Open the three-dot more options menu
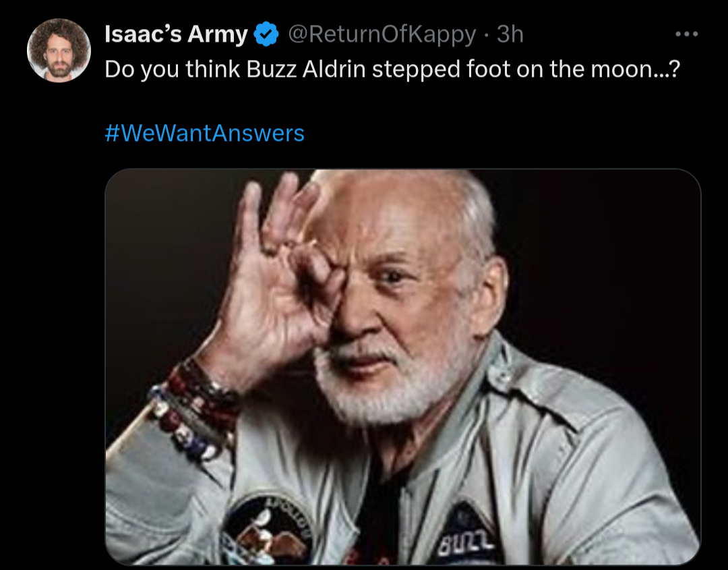Screen dimensions: 728x570 coord(686,34)
